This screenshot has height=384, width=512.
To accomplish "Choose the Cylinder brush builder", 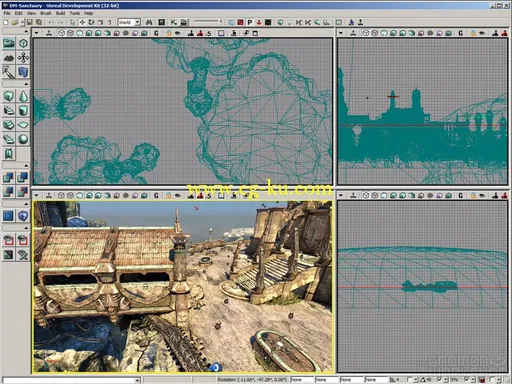I will click(23, 110).
